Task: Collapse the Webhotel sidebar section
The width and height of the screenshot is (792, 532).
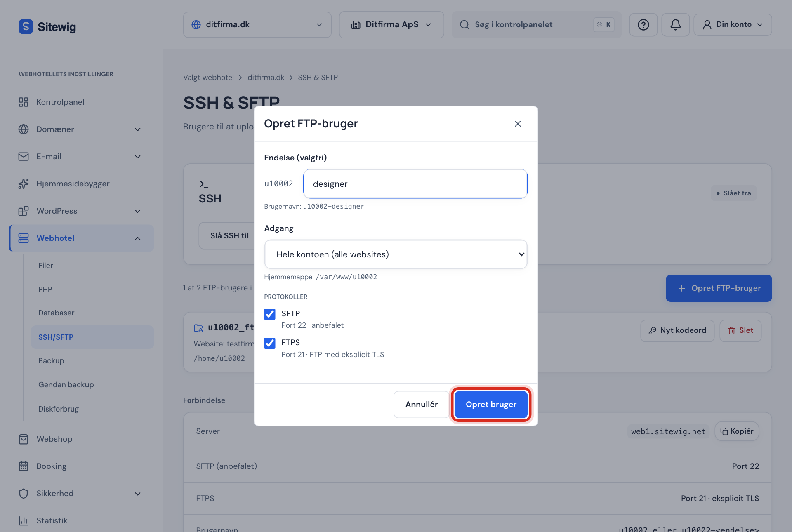Action: [x=138, y=238]
